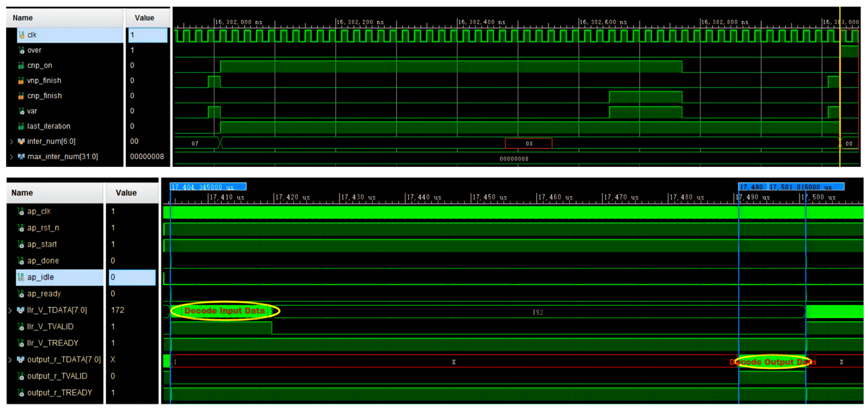Click the cnp_on signal icon
Image resolution: width=868 pixels, height=410 pixels.
(21, 65)
